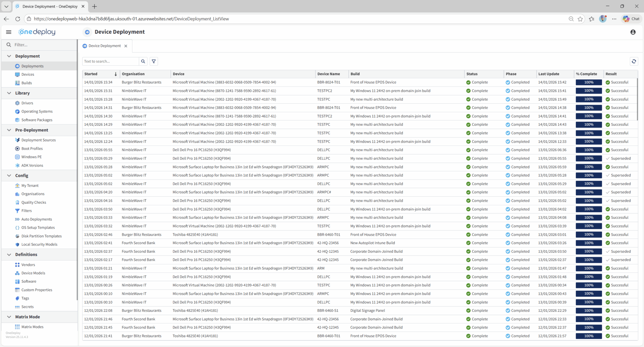644x347 pixels.
Task: Open Filters config page
Action: point(26,211)
